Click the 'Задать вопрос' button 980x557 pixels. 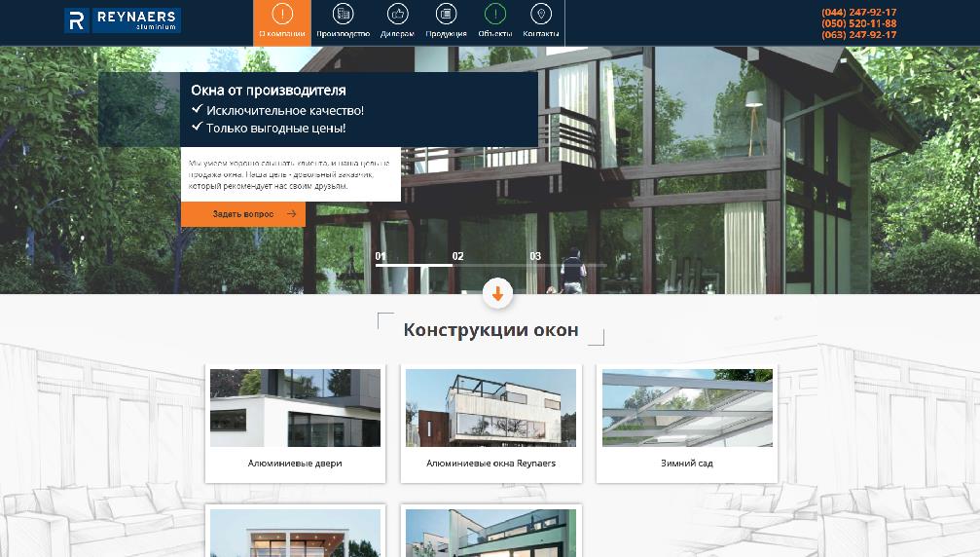click(243, 214)
